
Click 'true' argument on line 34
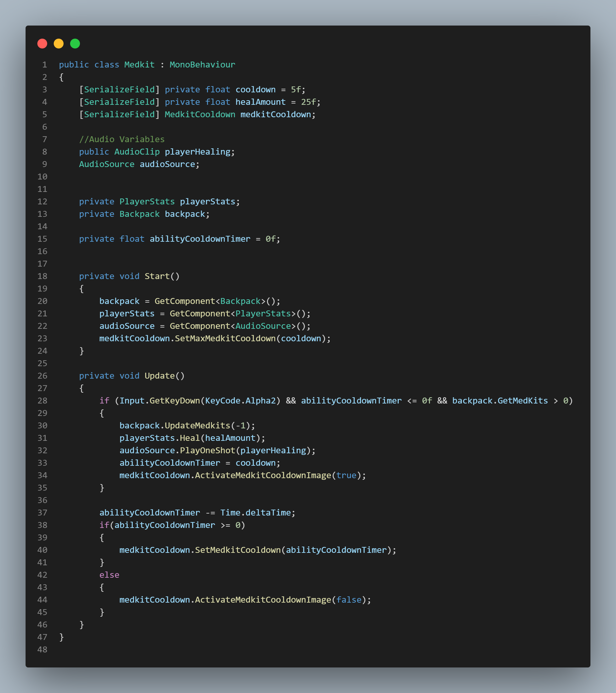point(346,475)
